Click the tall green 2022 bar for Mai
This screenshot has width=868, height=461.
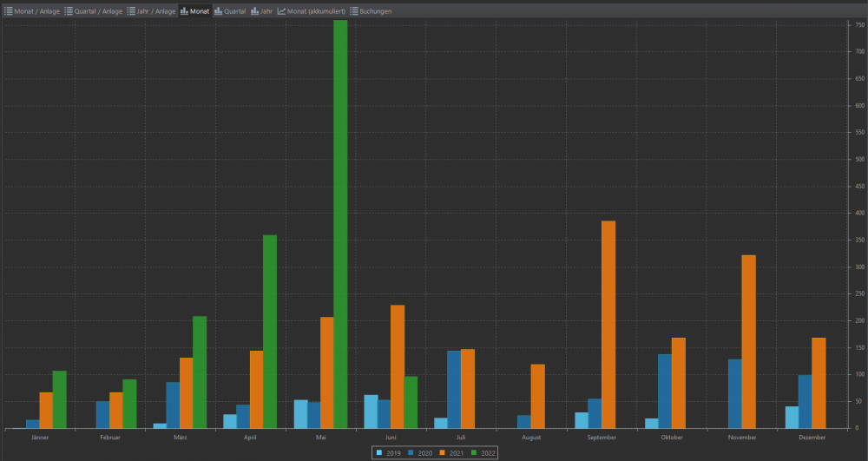pyautogui.click(x=340, y=224)
